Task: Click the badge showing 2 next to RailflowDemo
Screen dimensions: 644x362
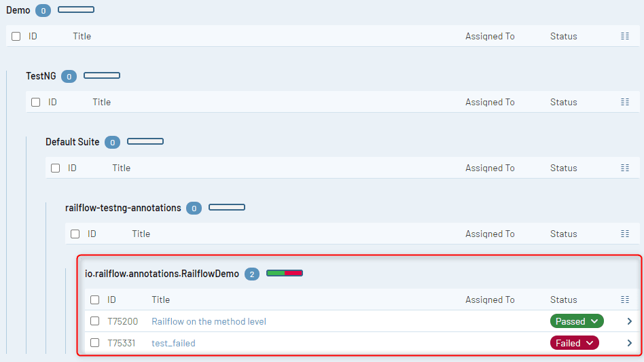Action: (252, 274)
